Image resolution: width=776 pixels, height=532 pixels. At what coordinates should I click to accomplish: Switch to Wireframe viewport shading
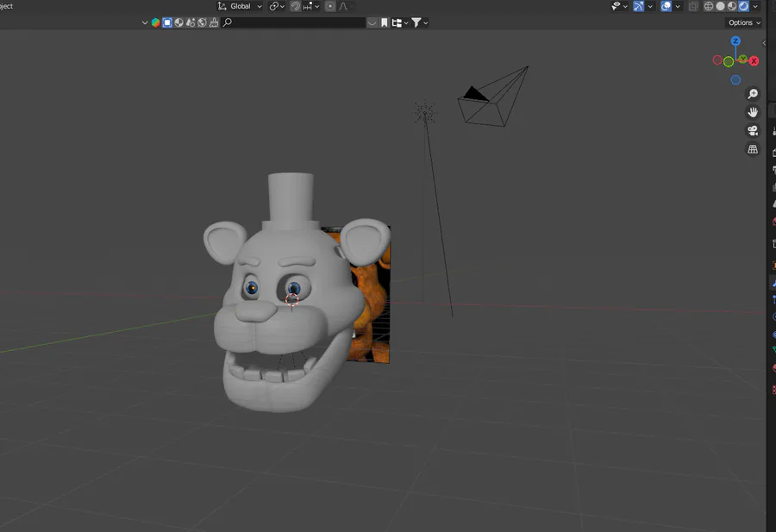point(709,6)
